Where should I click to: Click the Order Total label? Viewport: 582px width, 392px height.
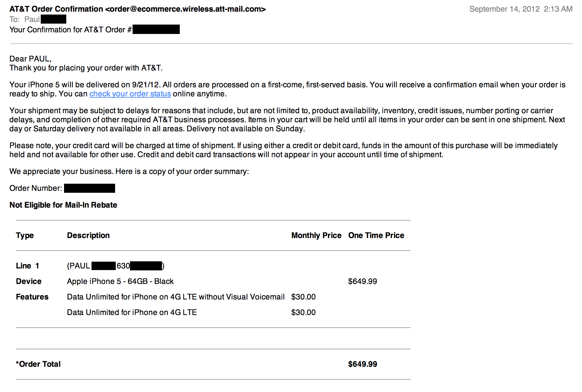click(38, 364)
